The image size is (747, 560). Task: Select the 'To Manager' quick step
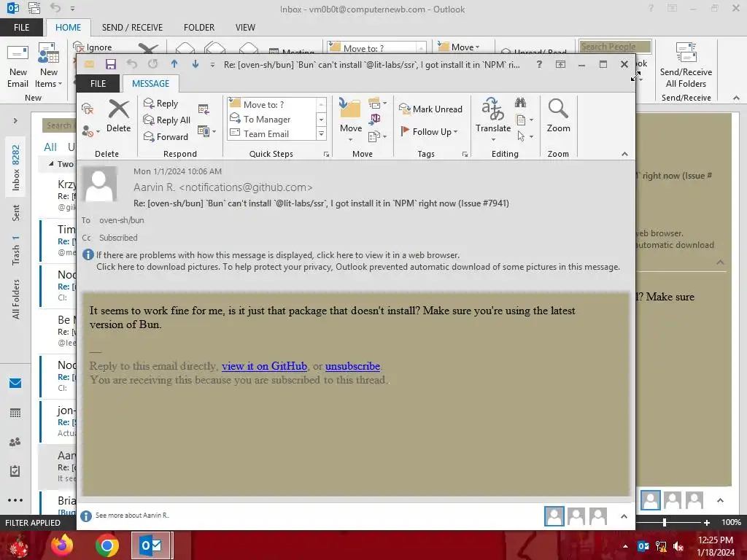tap(271, 119)
